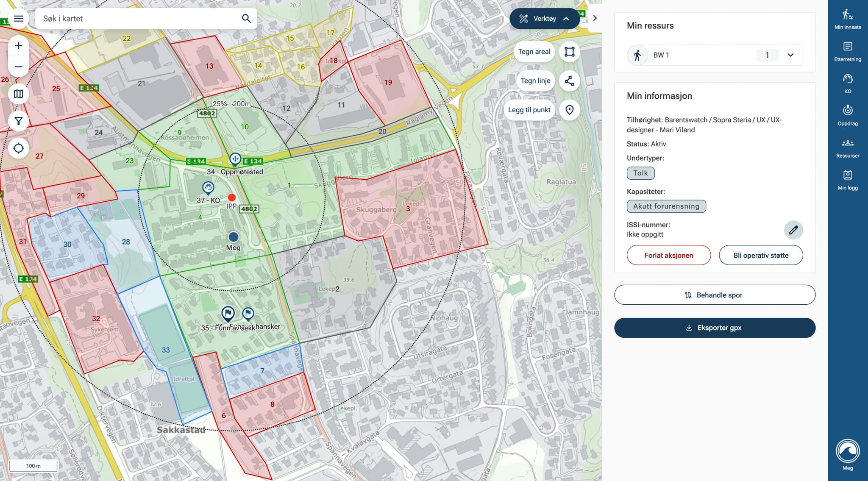Open the Min logg tab
868x481 pixels.
[847, 180]
